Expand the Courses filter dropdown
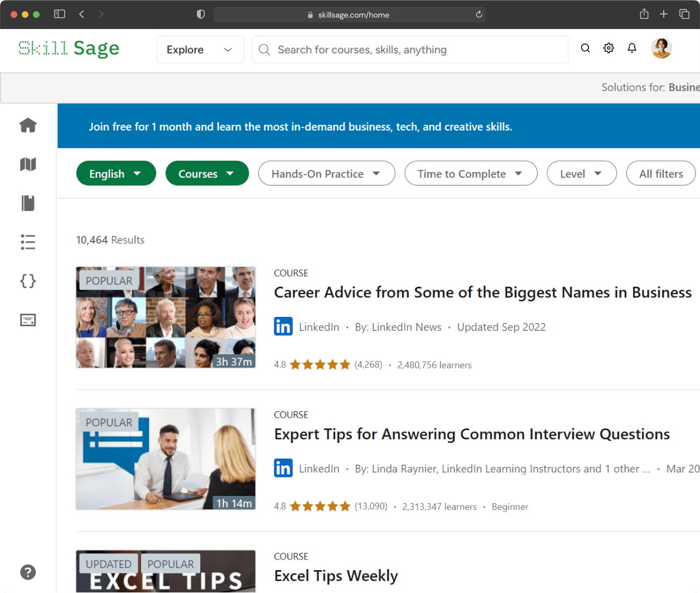Image resolution: width=700 pixels, height=593 pixels. [x=207, y=173]
